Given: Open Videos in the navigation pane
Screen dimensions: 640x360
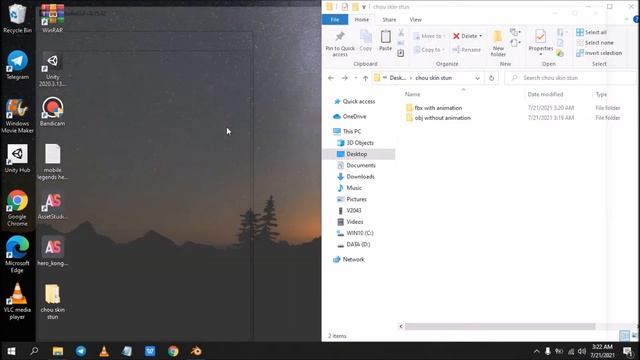Looking at the screenshot, I should click(350, 222).
